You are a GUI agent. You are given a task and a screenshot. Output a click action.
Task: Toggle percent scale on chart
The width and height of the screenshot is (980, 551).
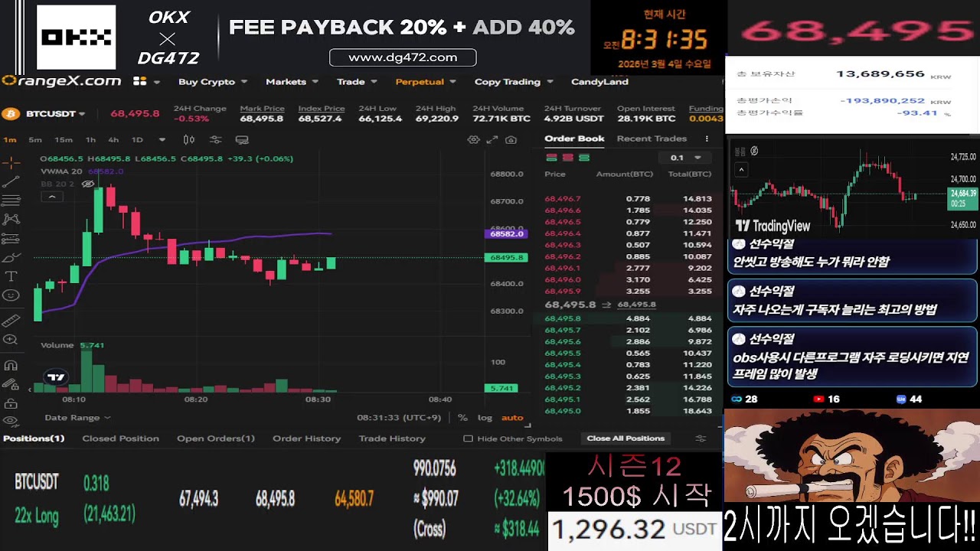(462, 418)
